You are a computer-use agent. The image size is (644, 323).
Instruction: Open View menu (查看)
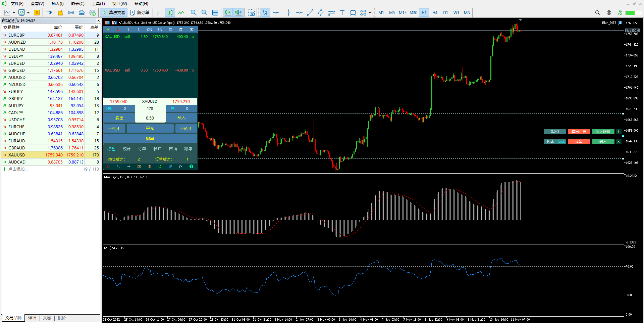(37, 4)
